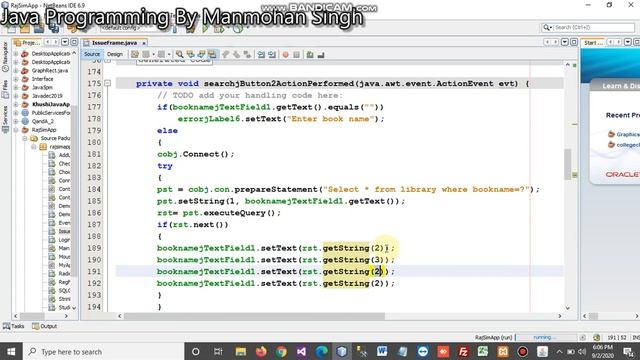Open the Output panel button

[45, 326]
